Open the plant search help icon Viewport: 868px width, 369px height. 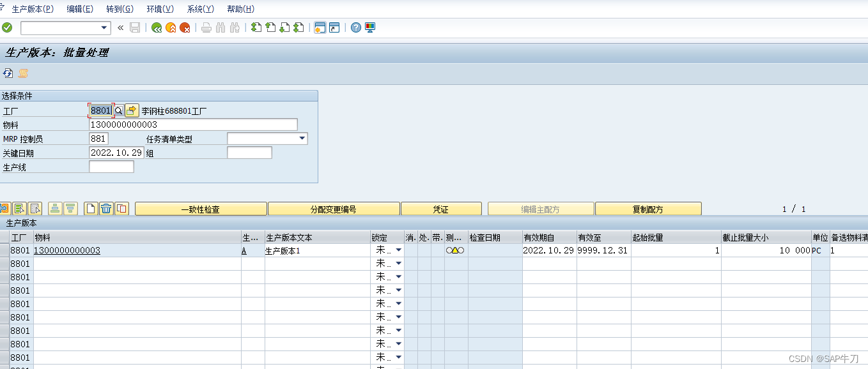pos(118,110)
